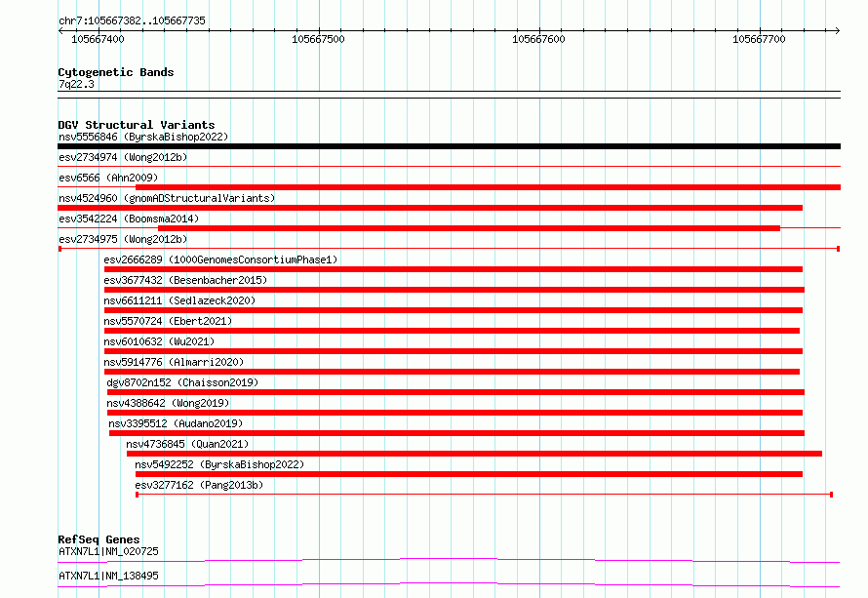The image size is (868, 598).
Task: Open nsv4524960 (gnomADStructuralVariants) label
Action: [167, 198]
